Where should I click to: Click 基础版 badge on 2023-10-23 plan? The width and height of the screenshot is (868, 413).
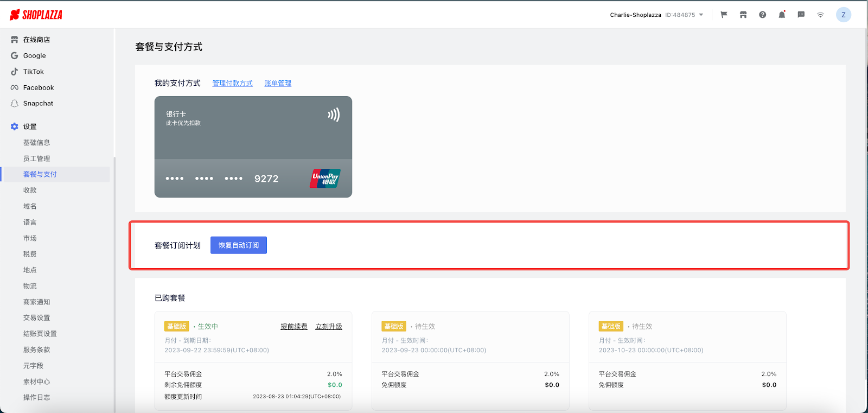click(x=611, y=326)
